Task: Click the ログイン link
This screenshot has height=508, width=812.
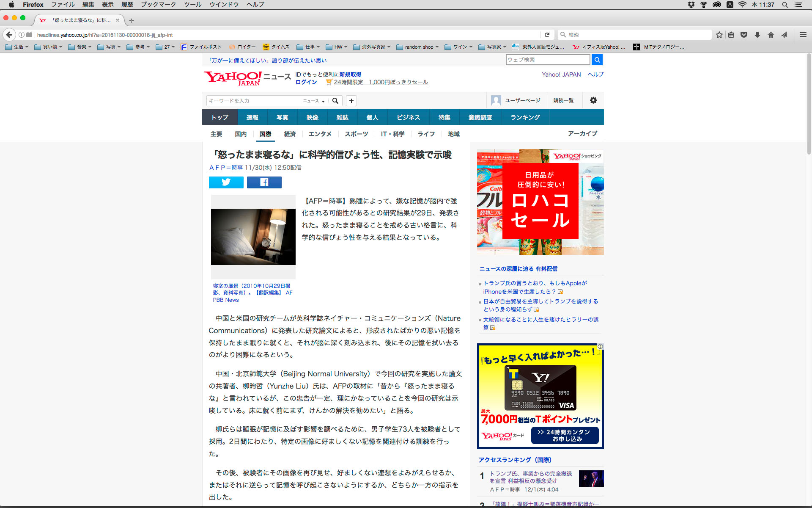Action: pos(306,82)
